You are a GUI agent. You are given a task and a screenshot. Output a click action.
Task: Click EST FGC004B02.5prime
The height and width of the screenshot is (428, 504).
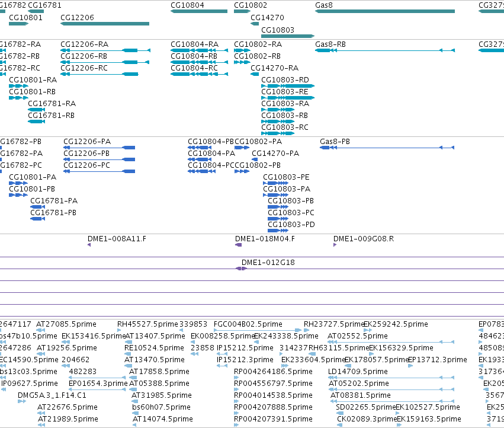coord(258,330)
